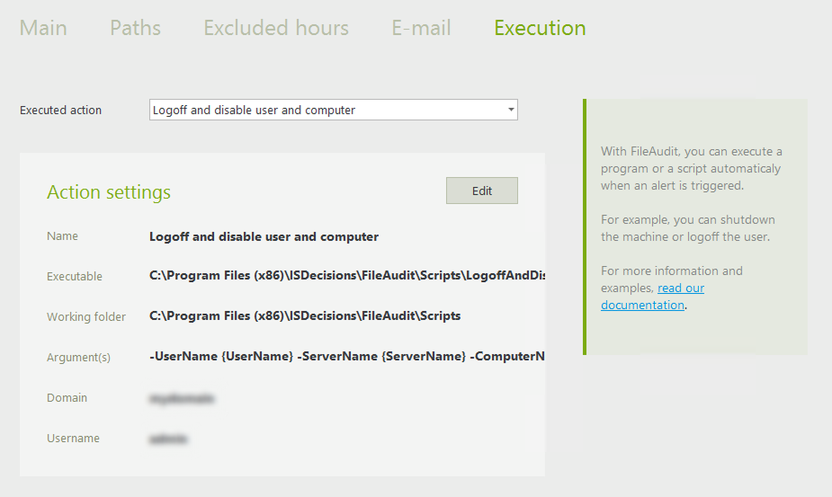Click the bold action name beside the Name label
Viewport: 832px width, 497px height.
click(x=264, y=237)
